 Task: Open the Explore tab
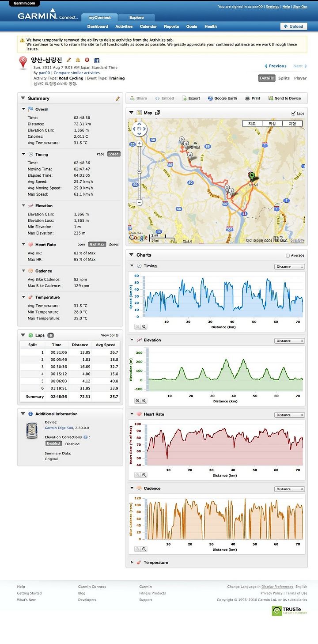pyautogui.click(x=136, y=18)
